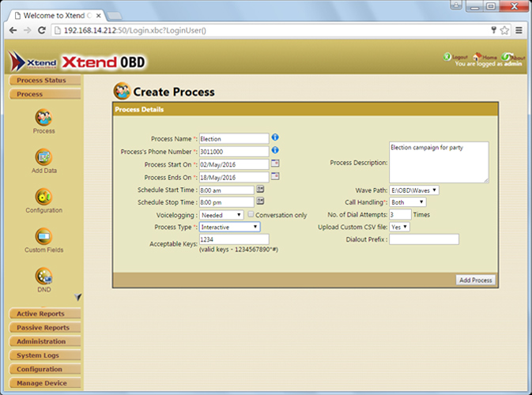532x395 pixels.
Task: Open calendar picker for Process Start On
Action: [275, 164]
